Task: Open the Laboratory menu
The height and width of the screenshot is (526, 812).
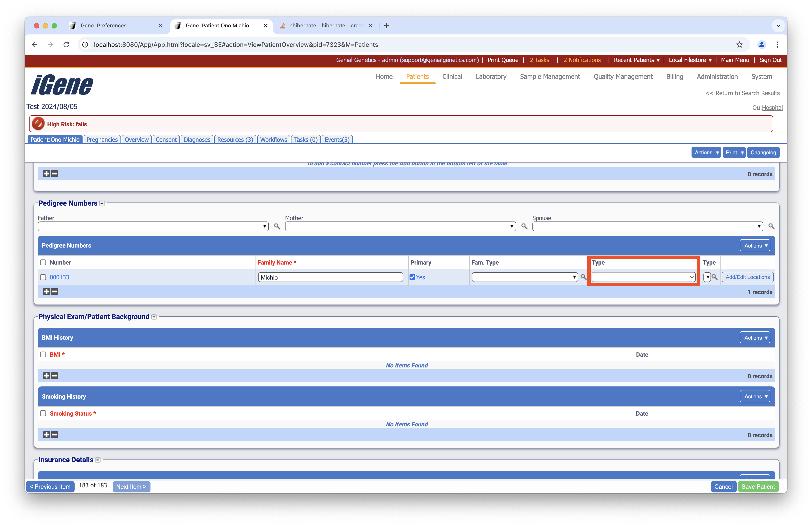Action: (x=491, y=76)
